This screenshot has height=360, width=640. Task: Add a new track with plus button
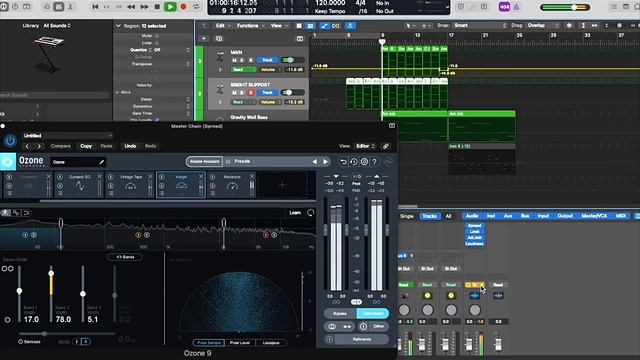204,38
